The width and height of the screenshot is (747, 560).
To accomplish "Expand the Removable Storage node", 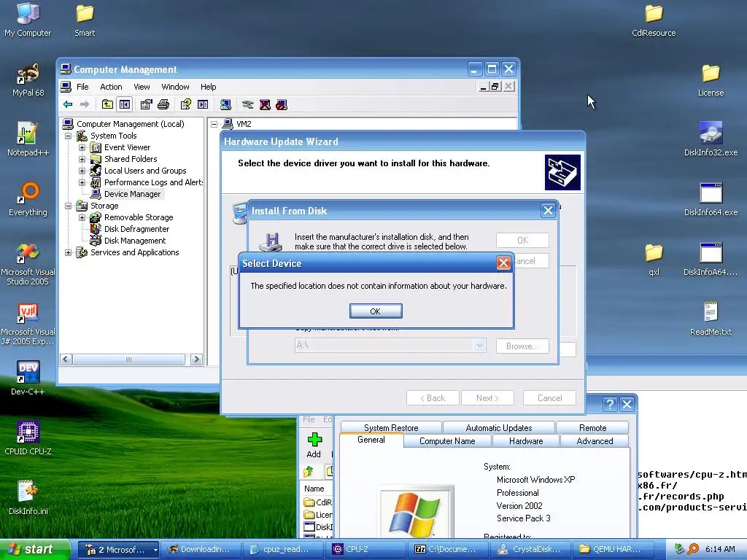I will pyautogui.click(x=82, y=217).
